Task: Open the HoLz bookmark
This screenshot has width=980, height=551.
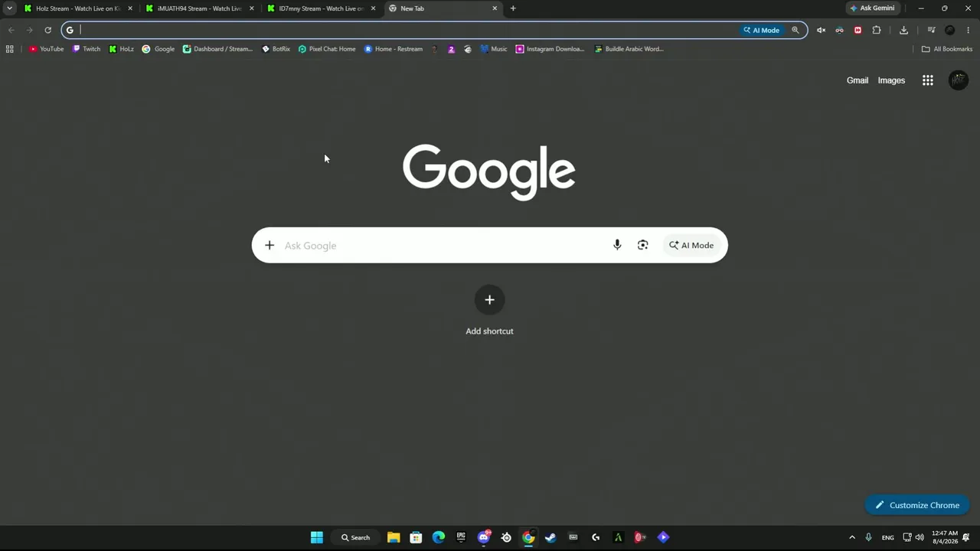Action: point(121,49)
